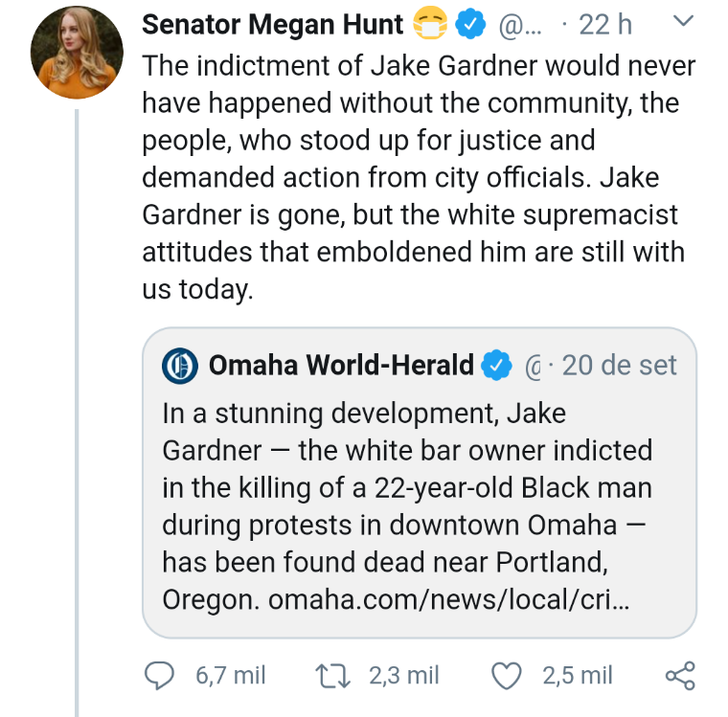Share the tweet via the share icon

click(x=679, y=675)
